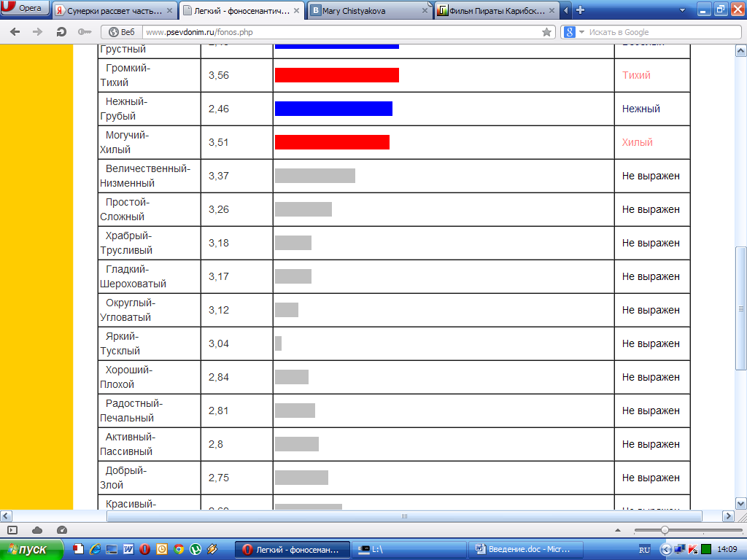
Task: Click the vertical scrollbar up arrow
Action: (x=741, y=50)
